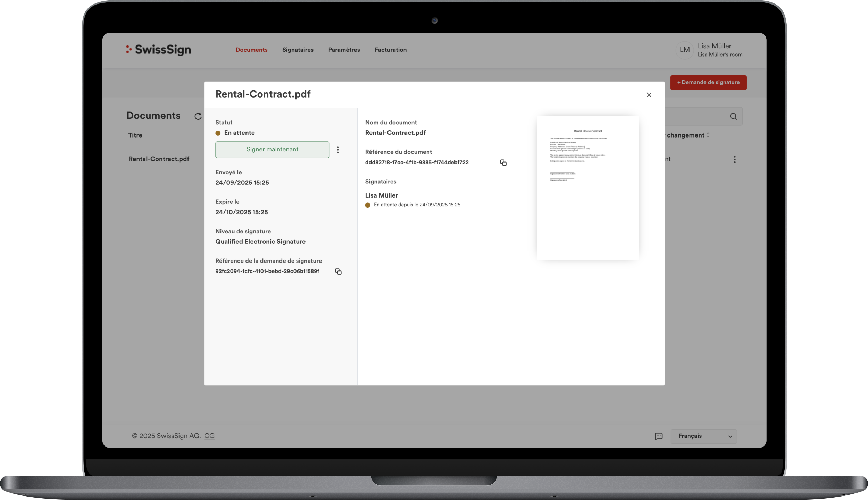Close the Rental-Contract.pdf dialog

[x=649, y=95]
